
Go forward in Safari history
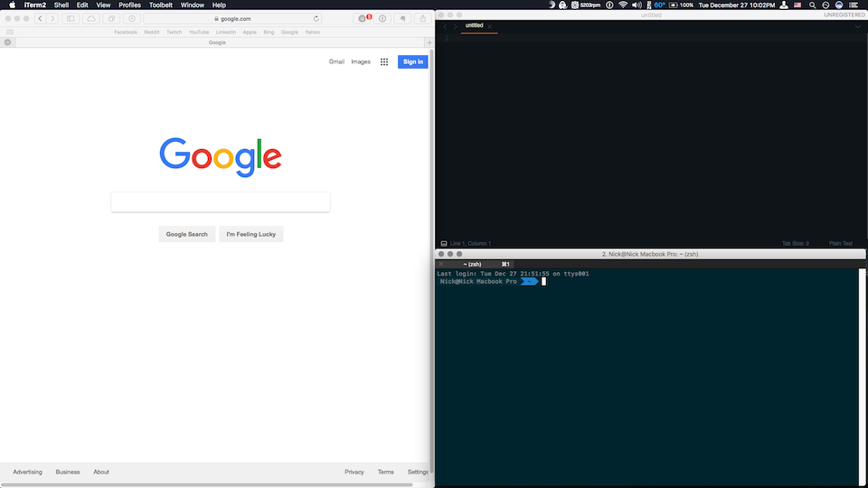(52, 18)
